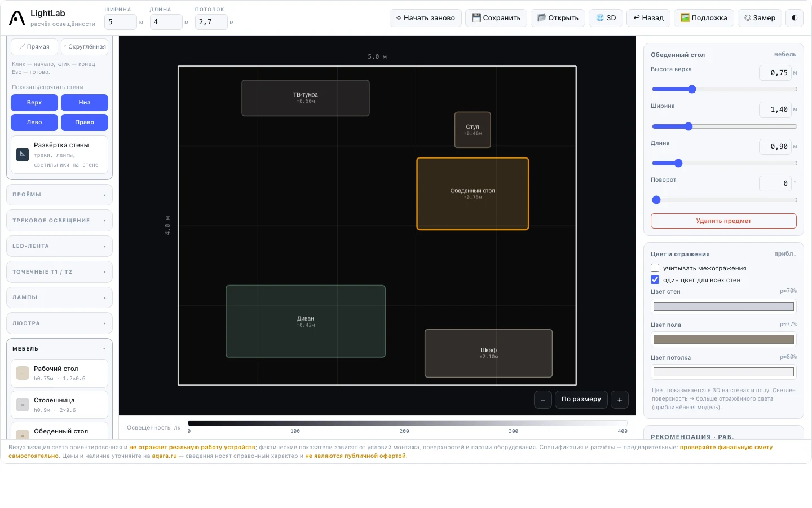
Task: Open the Цвет стен color swatch
Action: point(723,306)
